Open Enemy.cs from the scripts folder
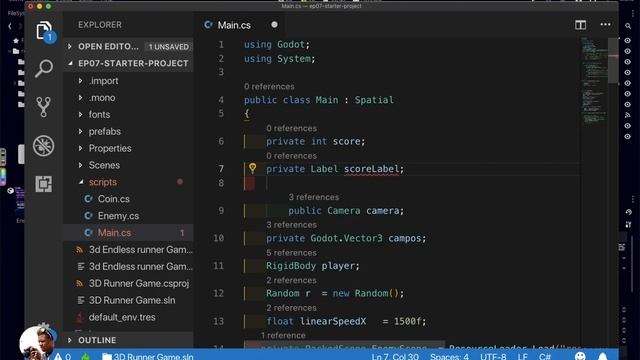640x360 pixels. coord(128,216)
